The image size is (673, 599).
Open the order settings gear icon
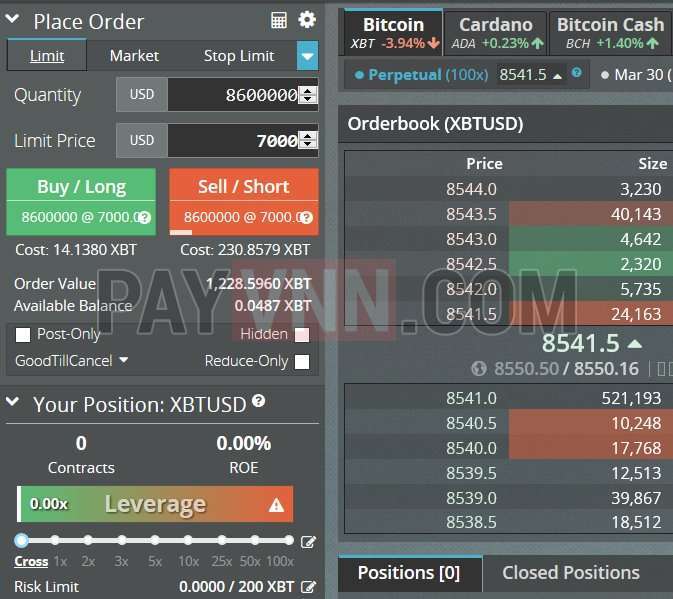[307, 20]
